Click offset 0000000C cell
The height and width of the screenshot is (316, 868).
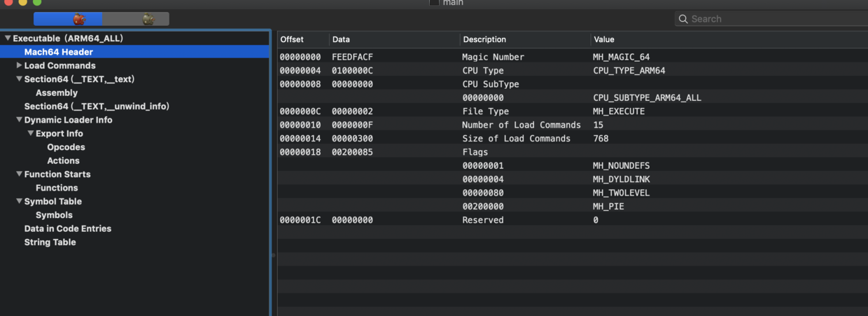coord(300,111)
